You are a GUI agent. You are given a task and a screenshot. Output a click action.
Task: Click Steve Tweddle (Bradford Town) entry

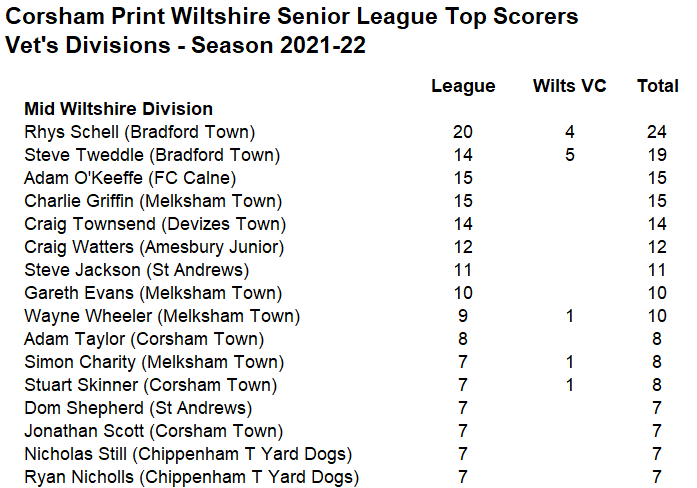pyautogui.click(x=152, y=155)
